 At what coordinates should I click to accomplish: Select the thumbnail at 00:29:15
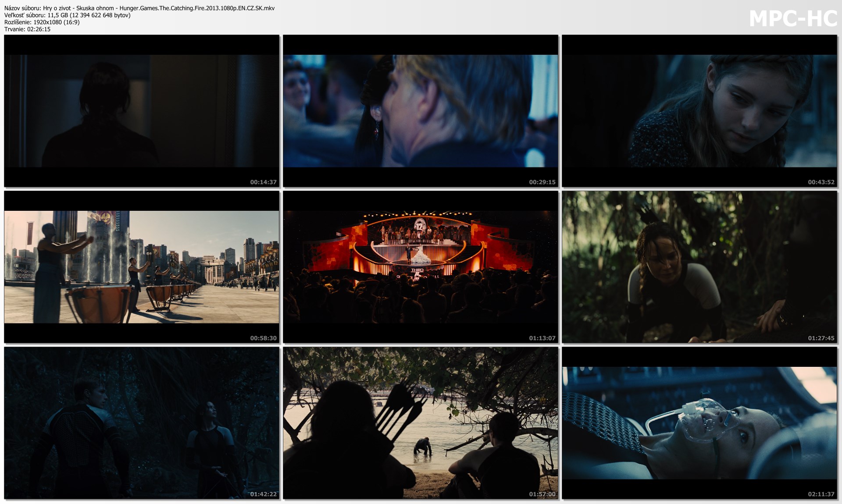pyautogui.click(x=421, y=111)
